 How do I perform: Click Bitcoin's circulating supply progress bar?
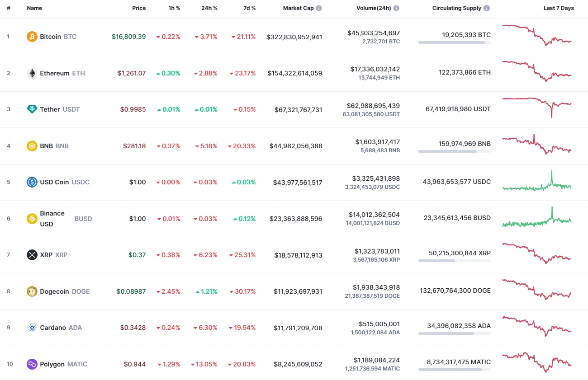454,42
